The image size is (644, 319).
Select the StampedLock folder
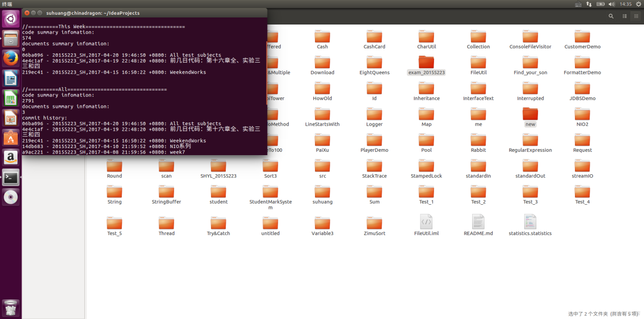[x=426, y=169]
